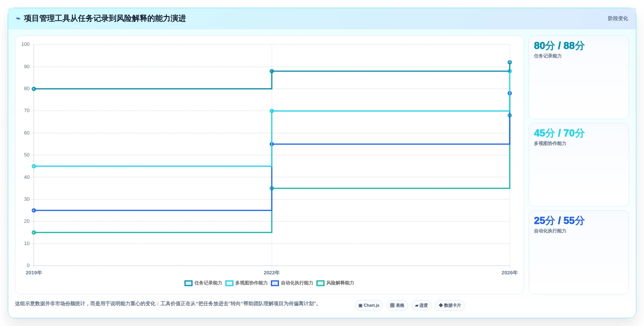Toggle the 任务记录能力 legend series

[x=203, y=283]
